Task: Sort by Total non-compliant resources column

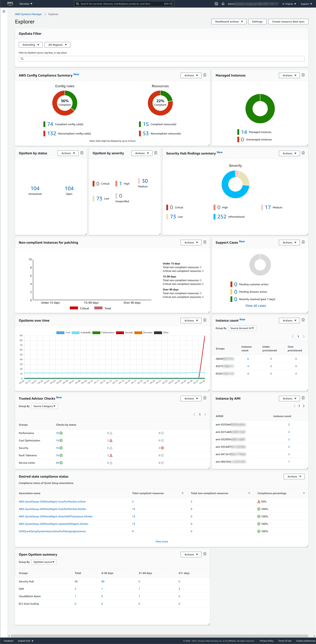Action: (x=249, y=493)
